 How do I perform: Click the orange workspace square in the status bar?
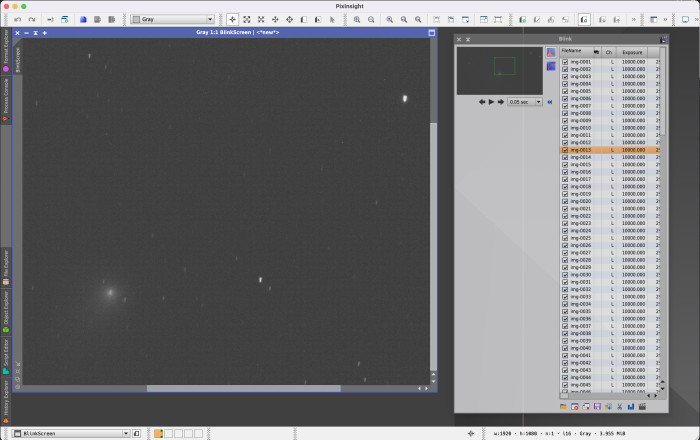[158, 433]
